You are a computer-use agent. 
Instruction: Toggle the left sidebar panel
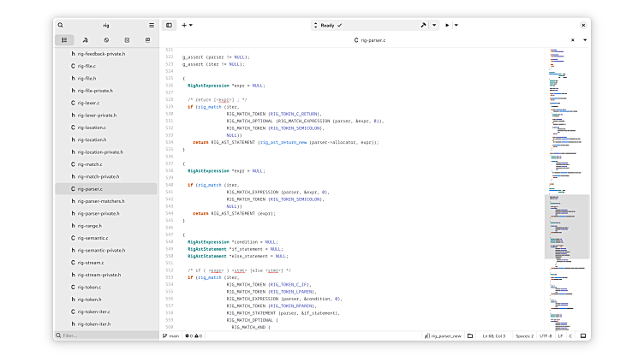pyautogui.click(x=169, y=26)
